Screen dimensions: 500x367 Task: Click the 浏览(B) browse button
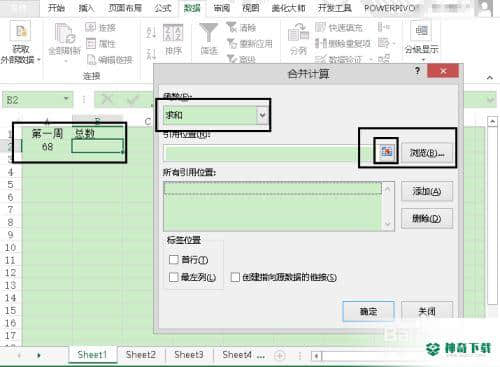click(427, 153)
